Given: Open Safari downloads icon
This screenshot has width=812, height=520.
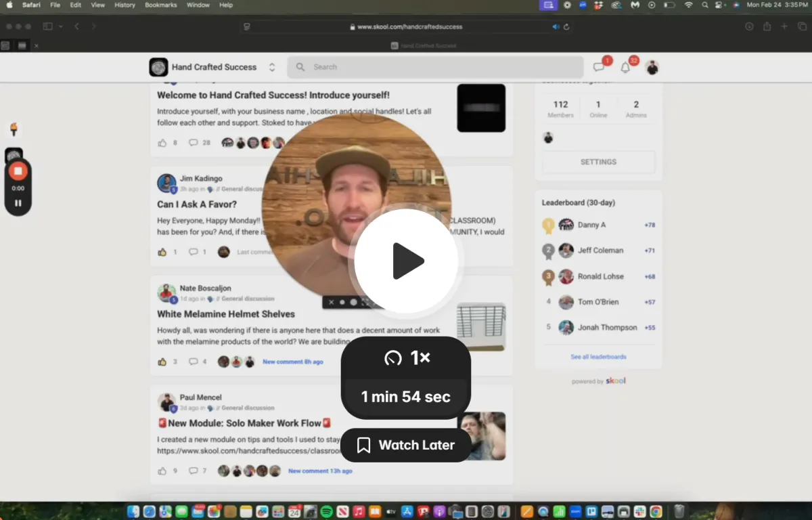Looking at the screenshot, I should pos(749,26).
